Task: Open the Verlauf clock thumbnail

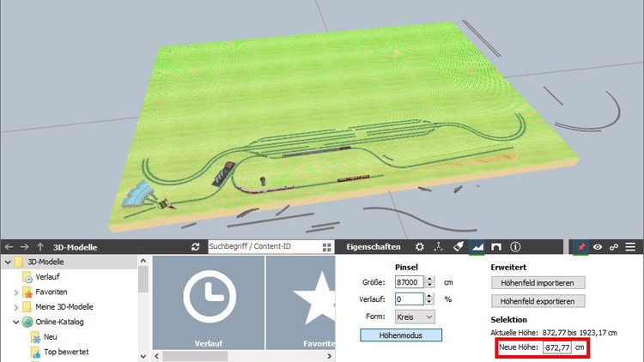Action: [209, 303]
